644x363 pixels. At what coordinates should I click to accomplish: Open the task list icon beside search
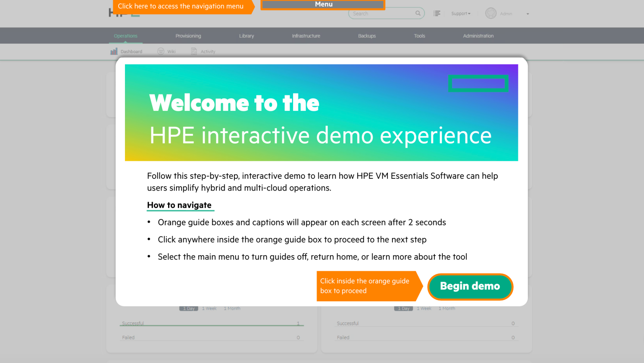[x=436, y=13]
